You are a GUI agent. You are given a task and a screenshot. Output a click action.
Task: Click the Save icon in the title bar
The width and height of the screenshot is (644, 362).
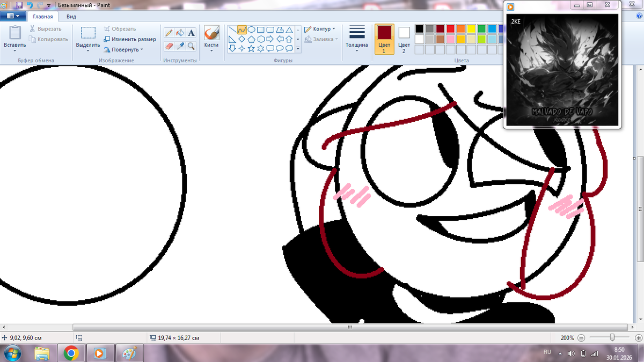coord(20,5)
